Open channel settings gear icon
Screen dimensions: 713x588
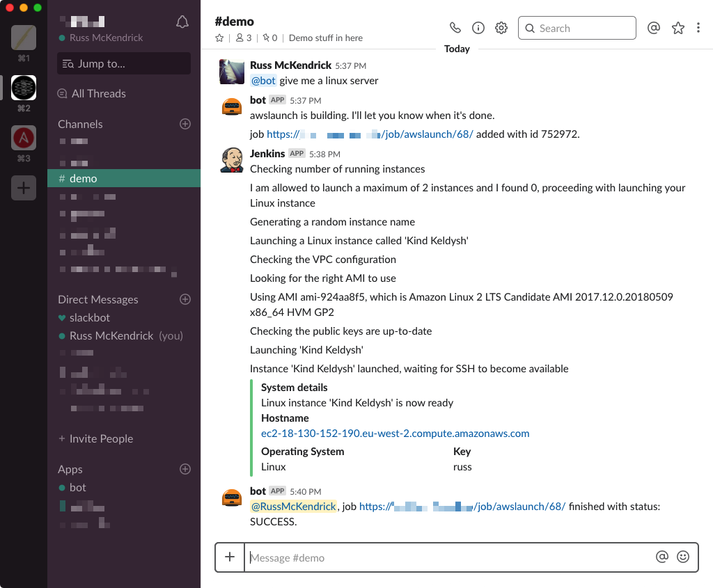tap(501, 28)
